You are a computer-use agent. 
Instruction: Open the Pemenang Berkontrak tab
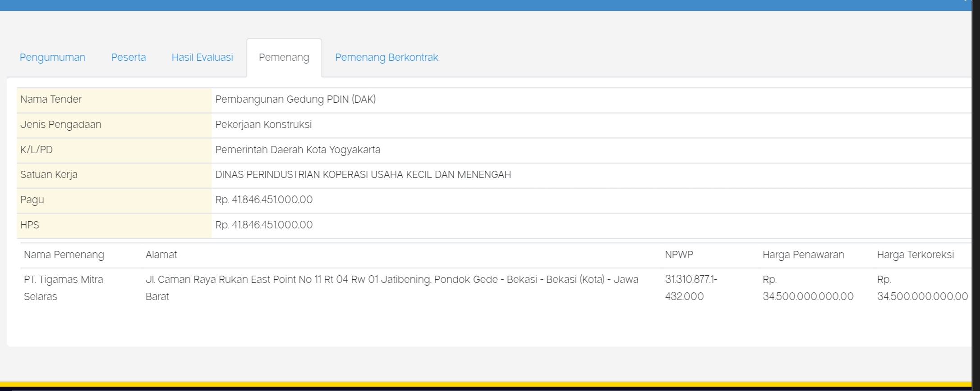tap(386, 58)
